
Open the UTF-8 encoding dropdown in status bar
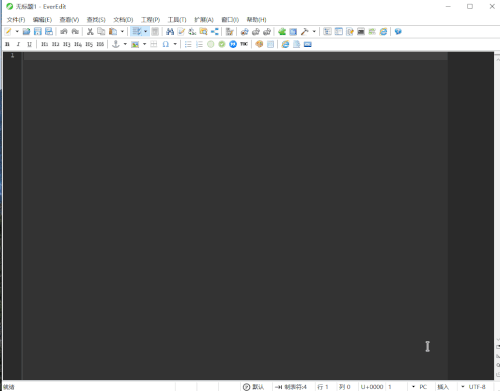[474, 387]
